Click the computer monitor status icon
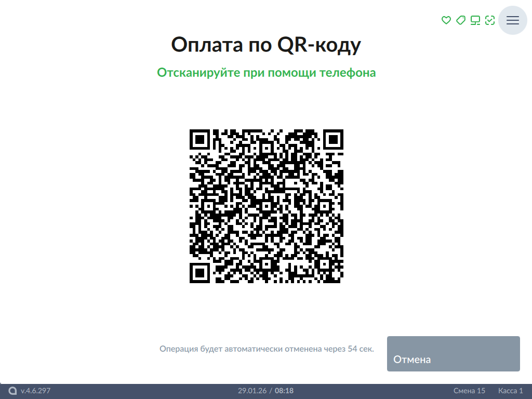Image resolution: width=532 pixels, height=399 pixels. coord(475,20)
